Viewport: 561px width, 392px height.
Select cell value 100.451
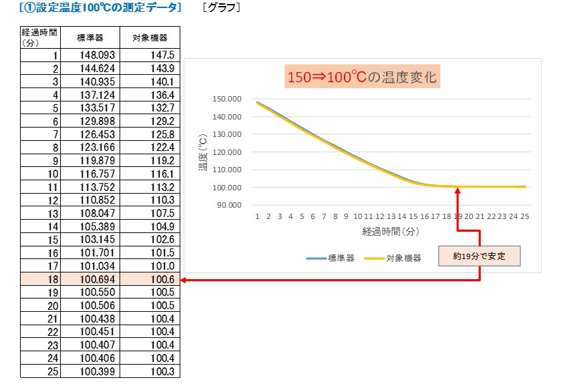coord(98,331)
